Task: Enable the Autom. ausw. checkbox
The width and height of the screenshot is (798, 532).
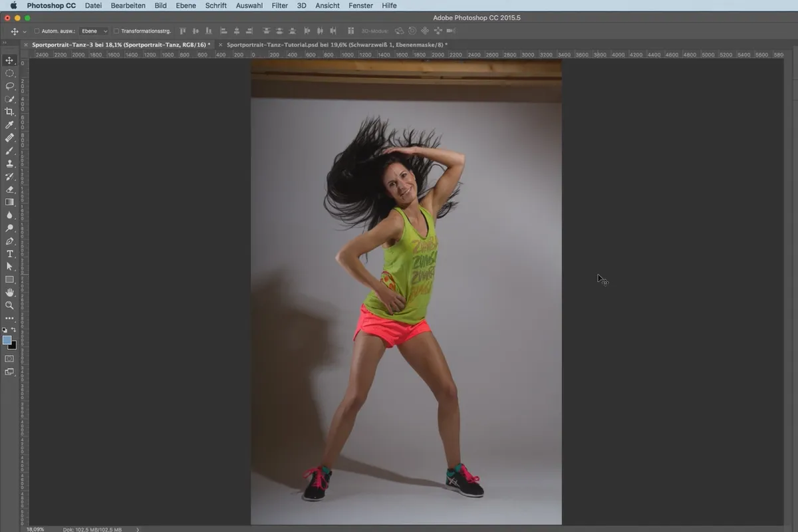Action: pos(37,31)
